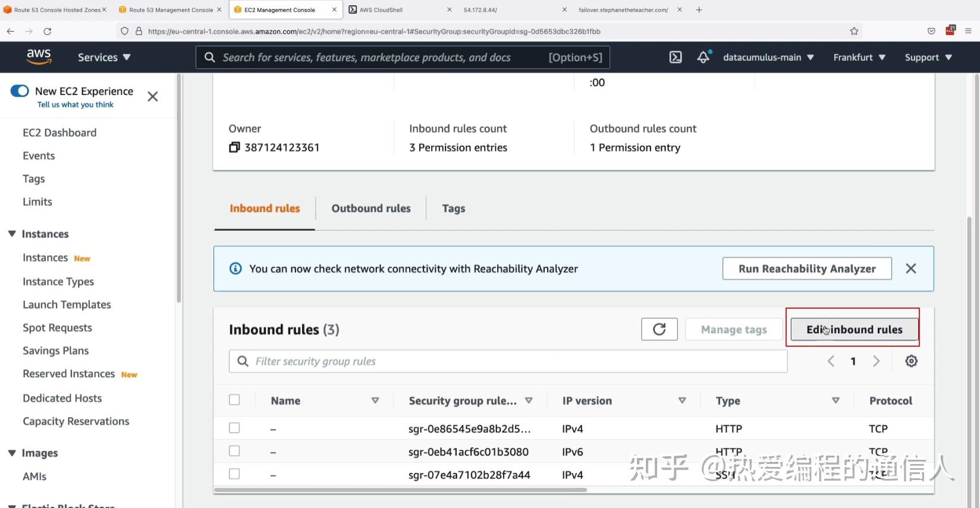Switch to the Tags tab
The width and height of the screenshot is (980, 508).
(454, 208)
